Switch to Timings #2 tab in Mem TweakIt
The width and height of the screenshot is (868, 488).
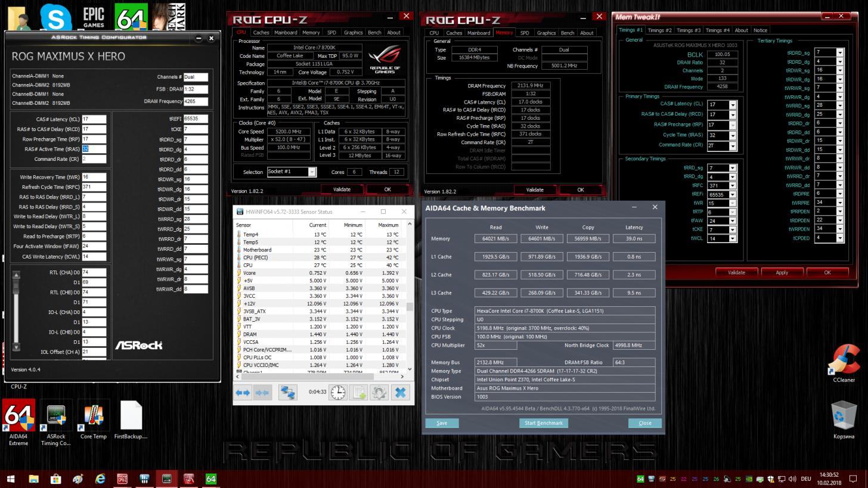pyautogui.click(x=659, y=30)
